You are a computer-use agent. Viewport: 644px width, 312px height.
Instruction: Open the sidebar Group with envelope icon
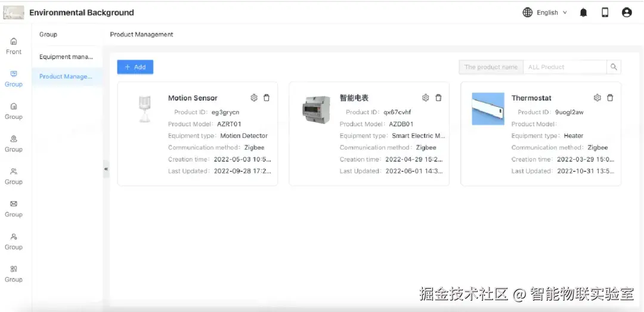coord(14,209)
